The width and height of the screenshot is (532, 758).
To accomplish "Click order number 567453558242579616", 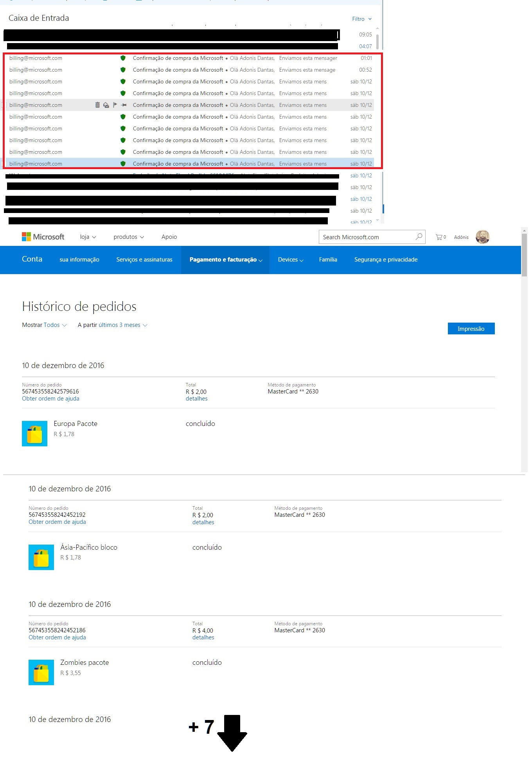I will pyautogui.click(x=50, y=392).
